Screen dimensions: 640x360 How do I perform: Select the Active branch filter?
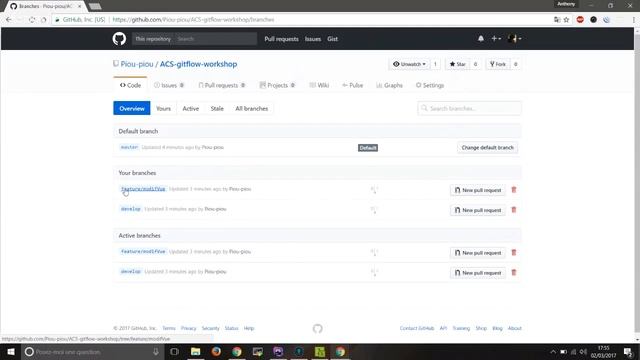(191, 108)
